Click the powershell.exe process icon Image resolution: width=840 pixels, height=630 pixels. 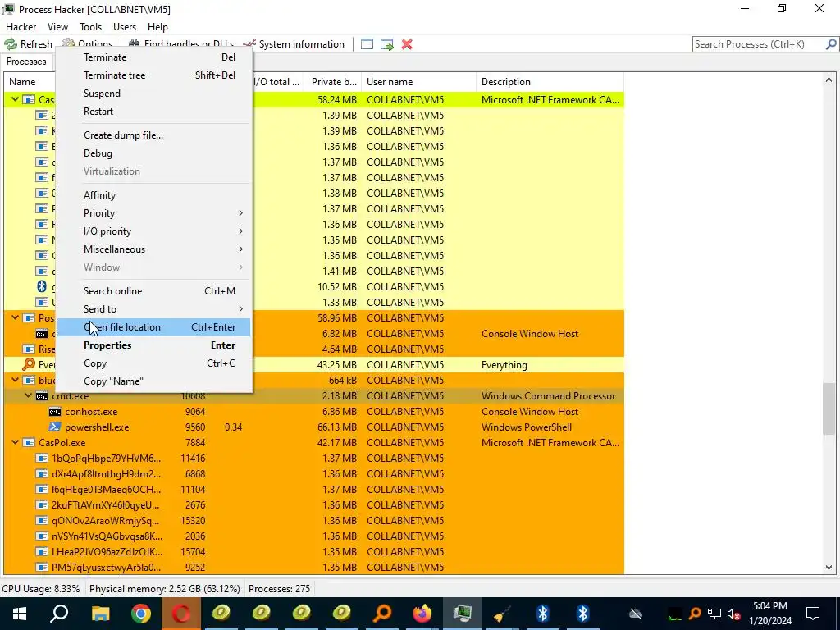click(x=55, y=427)
